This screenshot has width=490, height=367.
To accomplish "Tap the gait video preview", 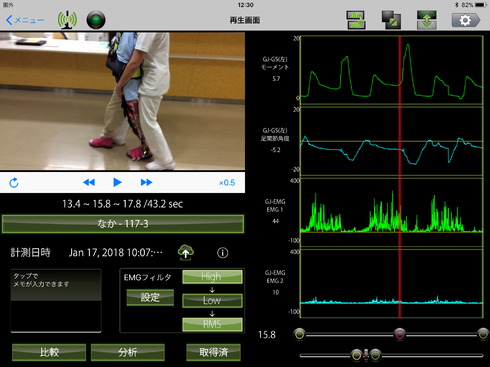I will click(122, 101).
